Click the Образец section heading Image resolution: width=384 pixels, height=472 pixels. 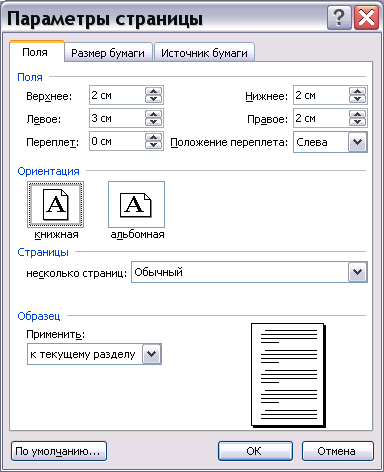click(x=39, y=316)
